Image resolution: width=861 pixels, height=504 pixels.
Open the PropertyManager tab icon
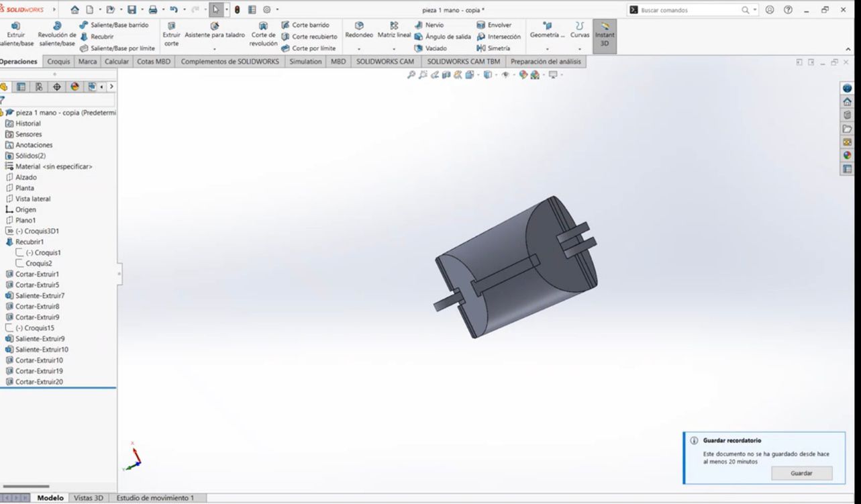(21, 87)
